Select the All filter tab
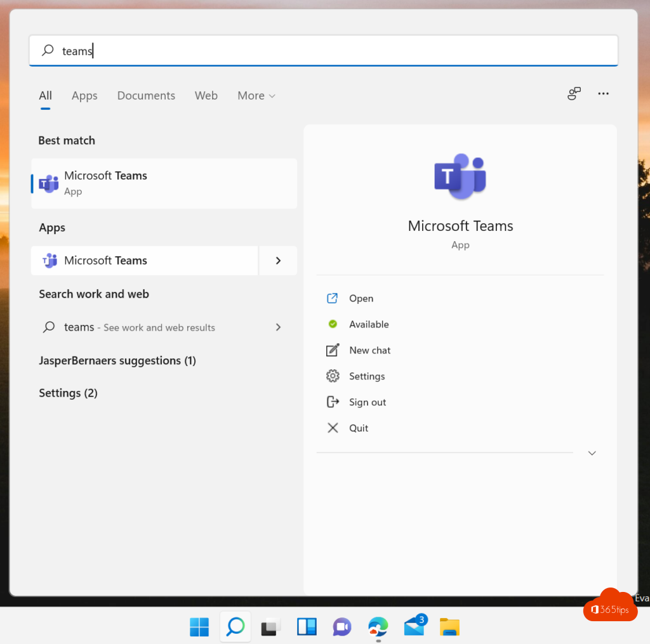Screen dimensions: 650x644 45,96
